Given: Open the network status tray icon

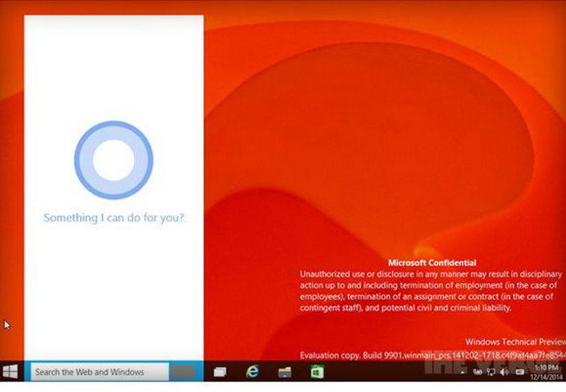Looking at the screenshot, I should click(x=491, y=371).
